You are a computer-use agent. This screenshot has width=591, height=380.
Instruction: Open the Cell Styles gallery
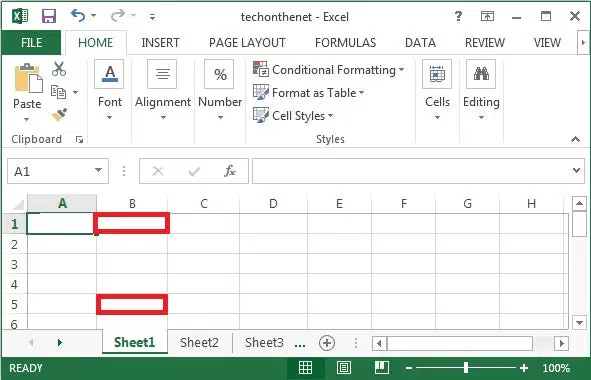point(293,116)
